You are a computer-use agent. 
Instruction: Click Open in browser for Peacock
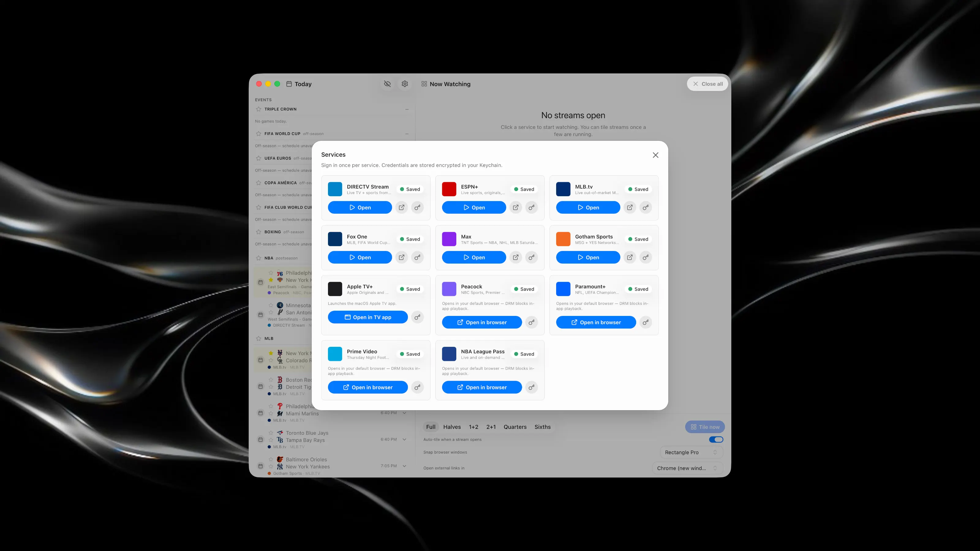[482, 322]
